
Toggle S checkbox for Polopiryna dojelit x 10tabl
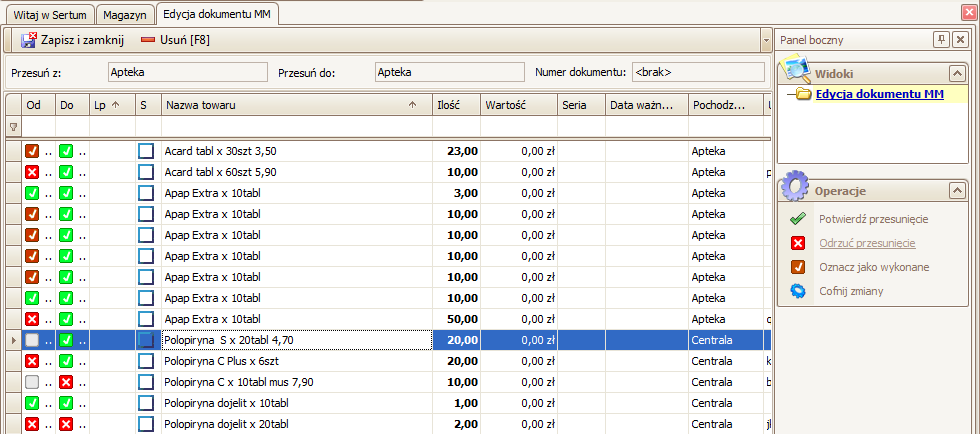[x=146, y=403]
